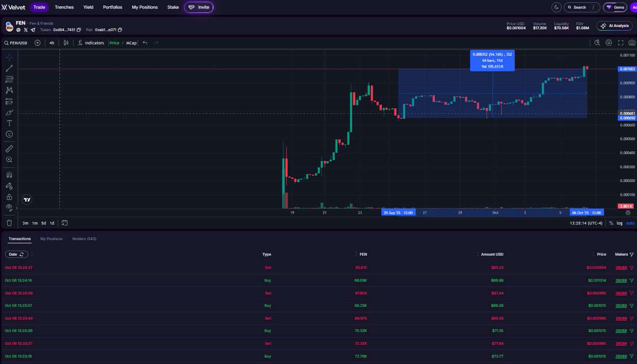Select the ruler measure tool

[9, 149]
